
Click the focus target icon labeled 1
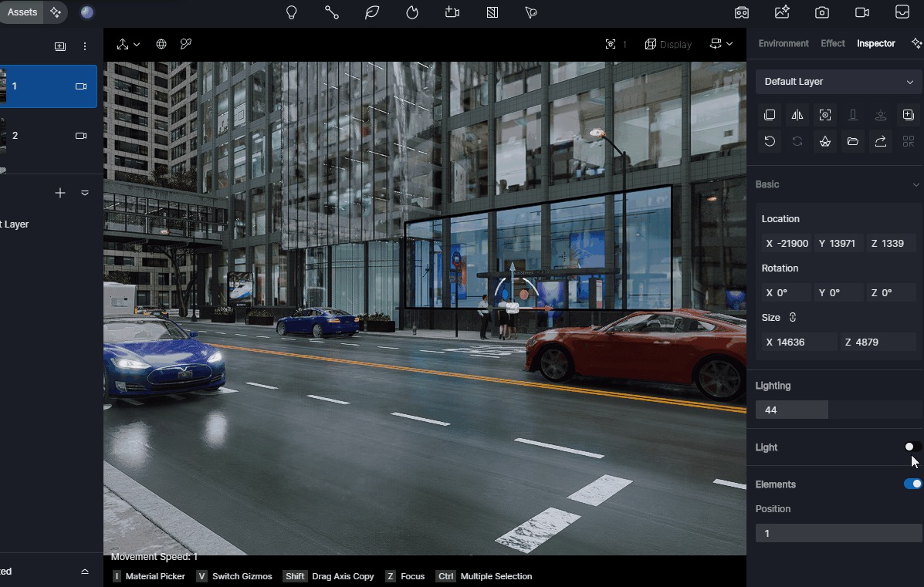coord(611,44)
